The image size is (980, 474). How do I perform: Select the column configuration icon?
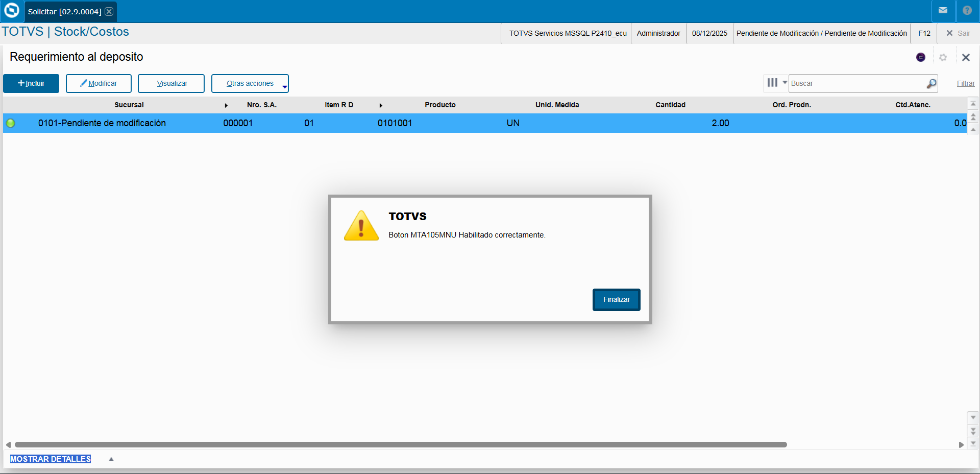[772, 83]
